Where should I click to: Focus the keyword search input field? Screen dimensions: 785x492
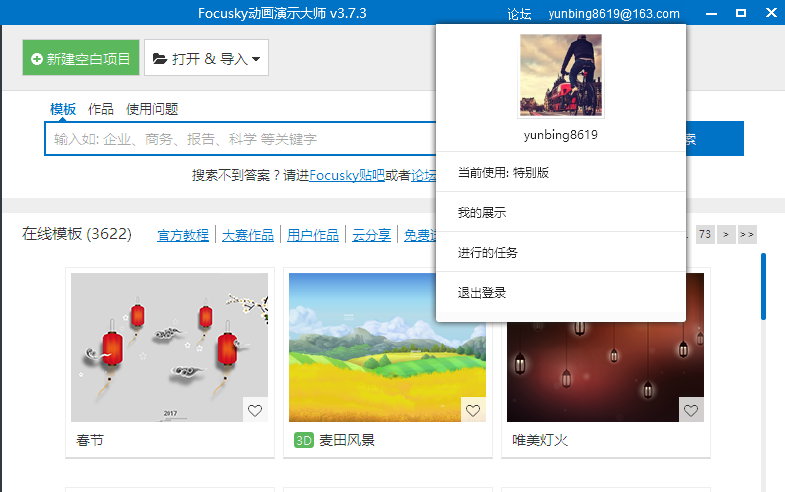pyautogui.click(x=240, y=139)
